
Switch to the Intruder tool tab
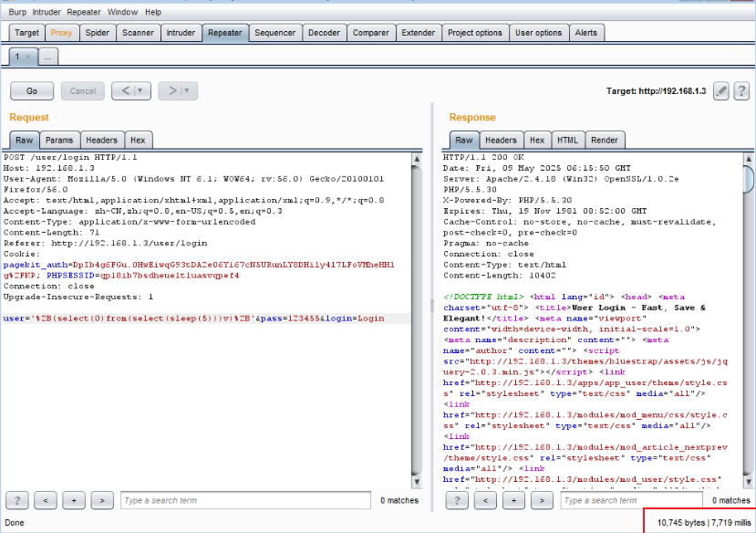(181, 33)
